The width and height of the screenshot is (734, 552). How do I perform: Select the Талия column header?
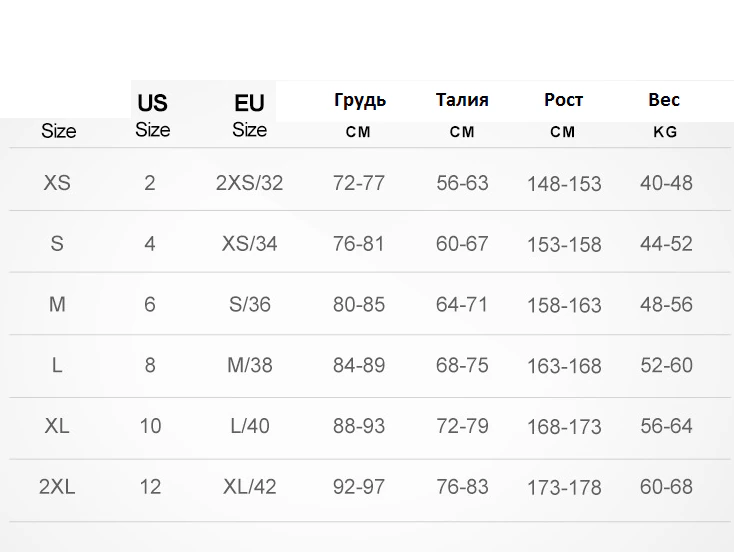pos(462,115)
